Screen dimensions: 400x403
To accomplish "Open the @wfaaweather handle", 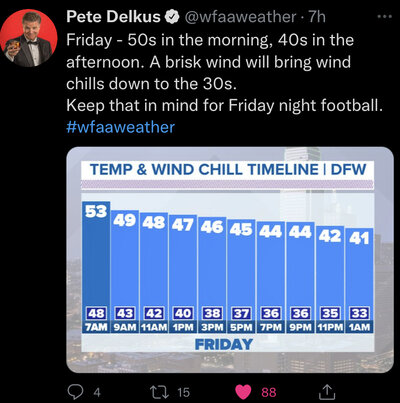I will point(240,17).
